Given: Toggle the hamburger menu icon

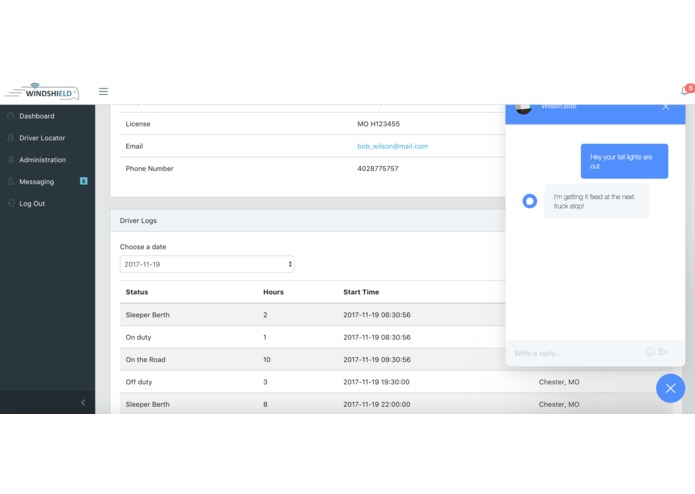Looking at the screenshot, I should (103, 91).
